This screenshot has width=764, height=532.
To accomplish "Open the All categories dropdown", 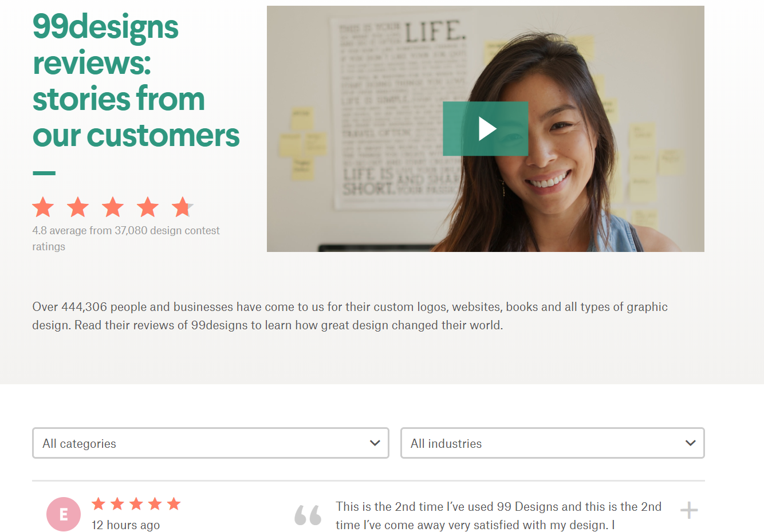I will 210,443.
